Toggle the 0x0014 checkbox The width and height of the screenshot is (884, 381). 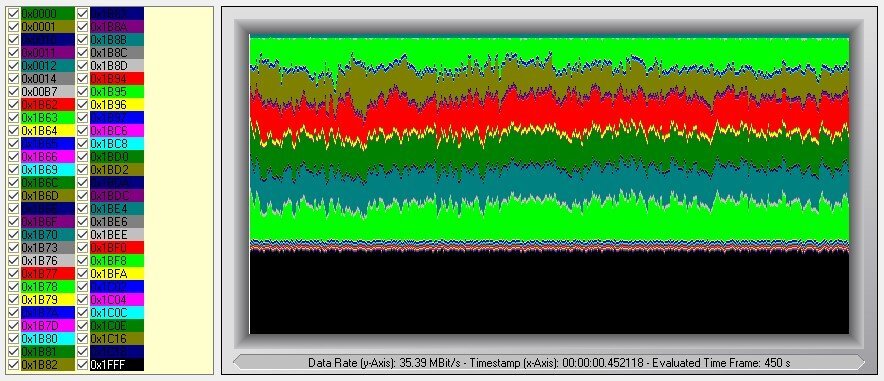14,78
